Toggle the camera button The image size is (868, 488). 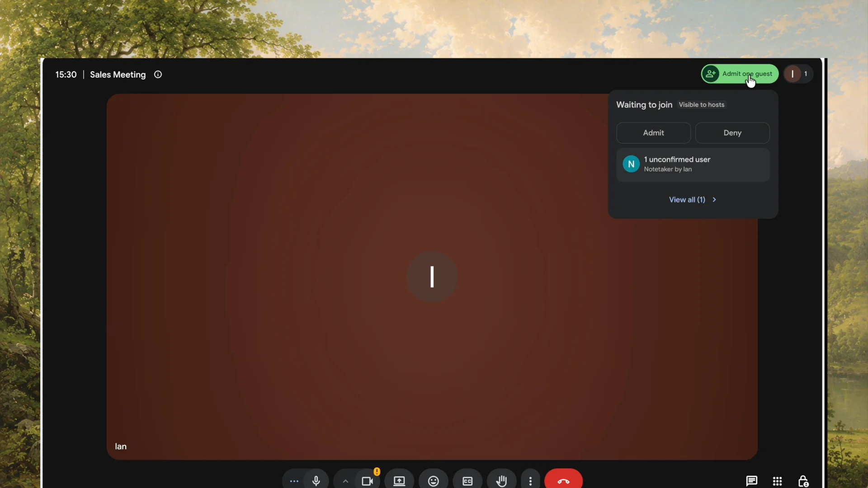367,481
